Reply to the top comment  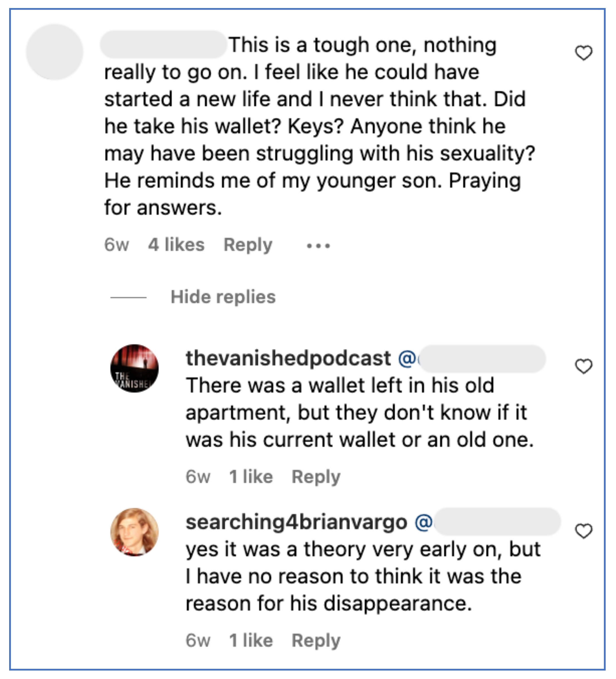(x=248, y=245)
